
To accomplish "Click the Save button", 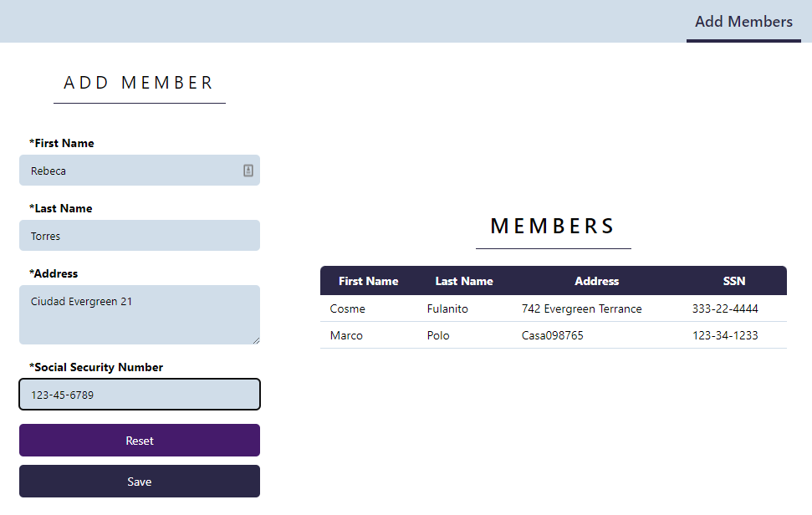I will coord(139,482).
